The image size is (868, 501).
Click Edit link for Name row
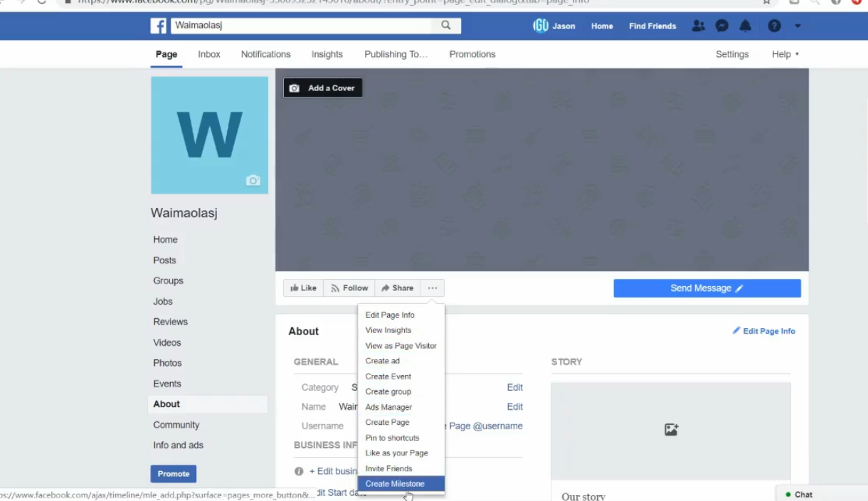pyautogui.click(x=515, y=406)
